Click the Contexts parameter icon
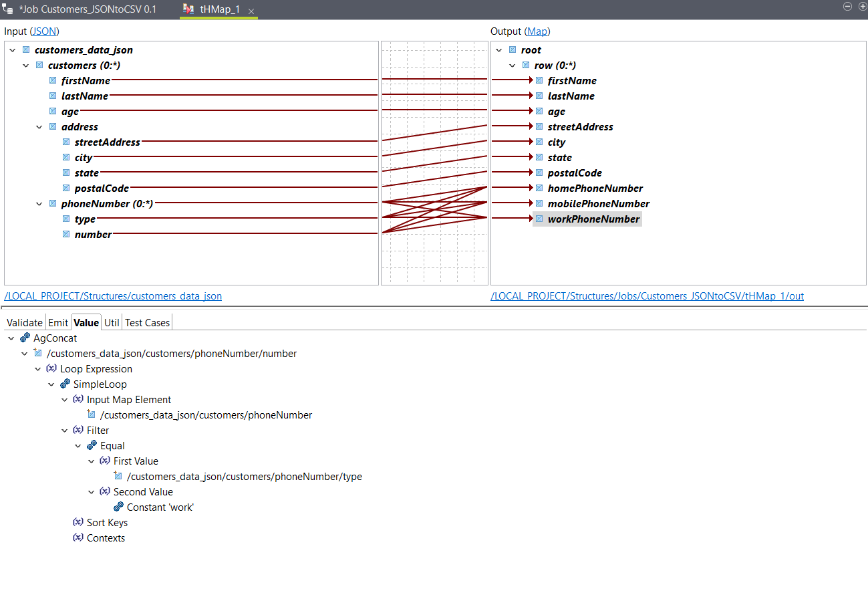Screen dimensions: 868x593 coord(78,538)
